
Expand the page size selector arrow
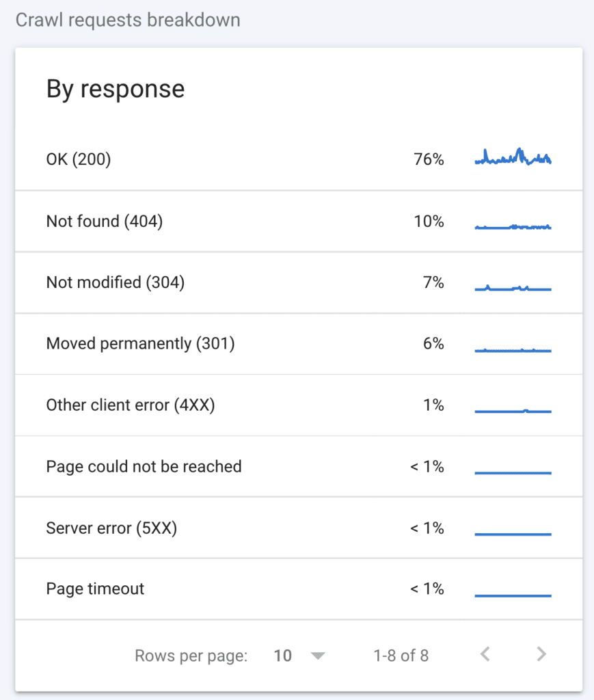[317, 655]
